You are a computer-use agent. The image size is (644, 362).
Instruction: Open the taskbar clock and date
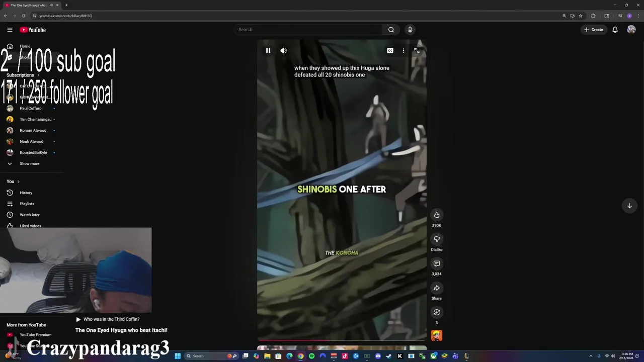coord(627,356)
